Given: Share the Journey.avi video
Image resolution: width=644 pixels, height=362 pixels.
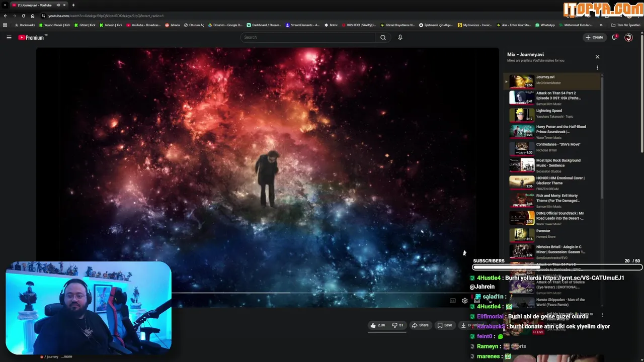Looking at the screenshot, I should pyautogui.click(x=420, y=325).
